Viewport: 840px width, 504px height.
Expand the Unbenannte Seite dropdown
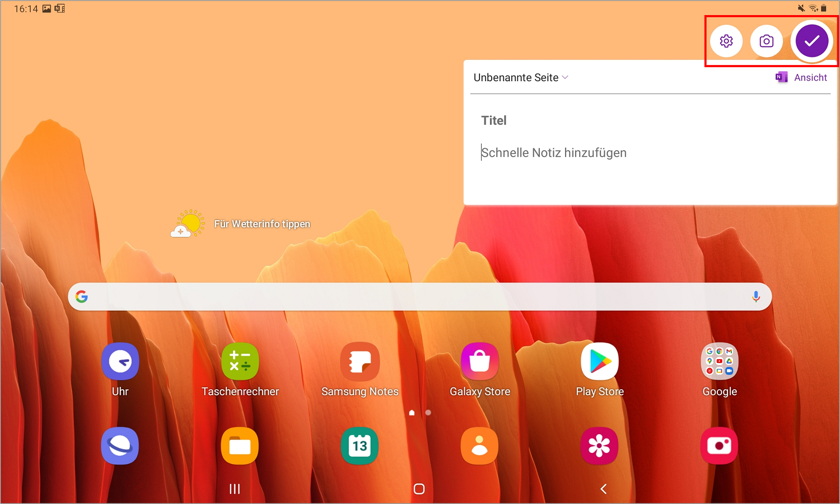pos(521,77)
